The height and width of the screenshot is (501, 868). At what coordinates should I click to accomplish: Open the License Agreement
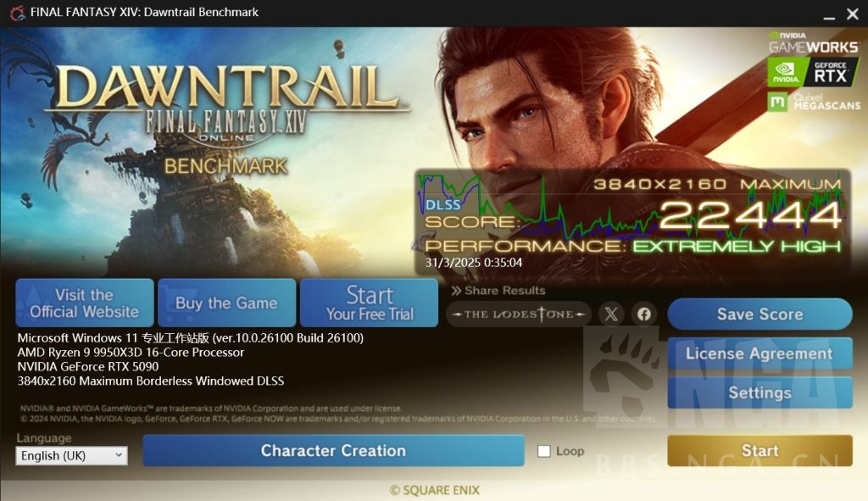[759, 353]
